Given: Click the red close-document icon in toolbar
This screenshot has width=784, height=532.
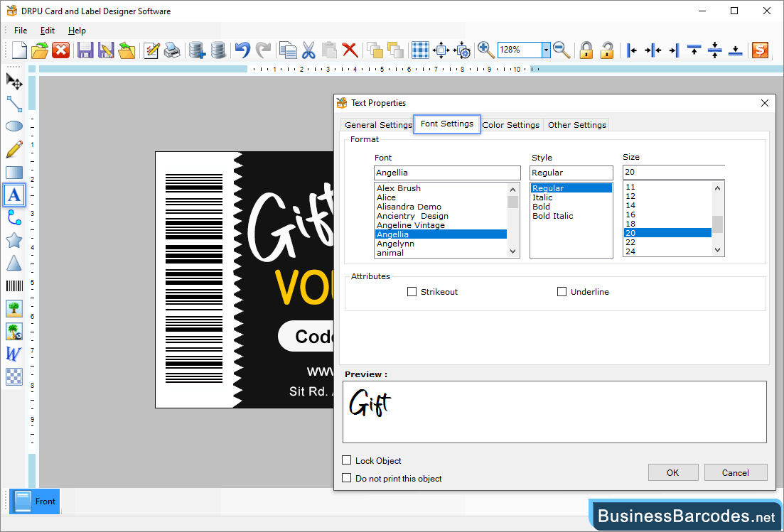Looking at the screenshot, I should (61, 50).
